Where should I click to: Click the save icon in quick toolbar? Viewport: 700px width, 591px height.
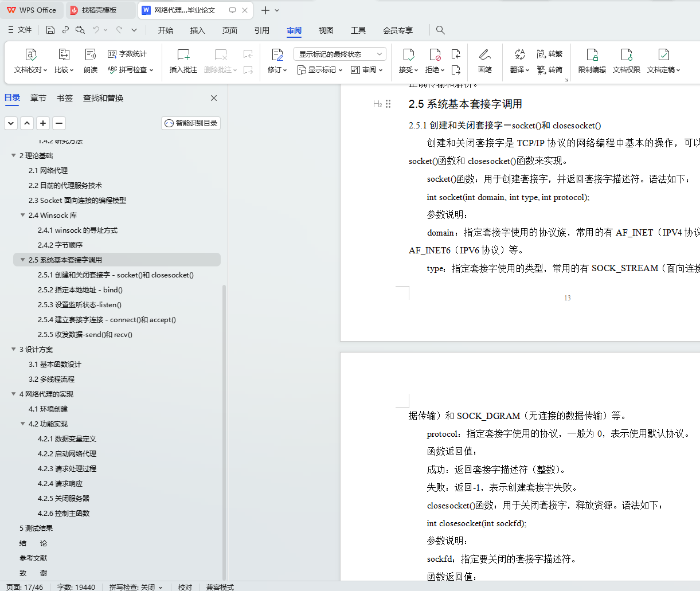pos(50,30)
